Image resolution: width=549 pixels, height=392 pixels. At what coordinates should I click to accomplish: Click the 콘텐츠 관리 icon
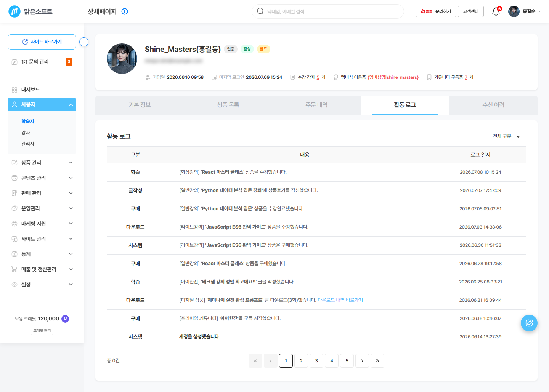click(x=14, y=178)
